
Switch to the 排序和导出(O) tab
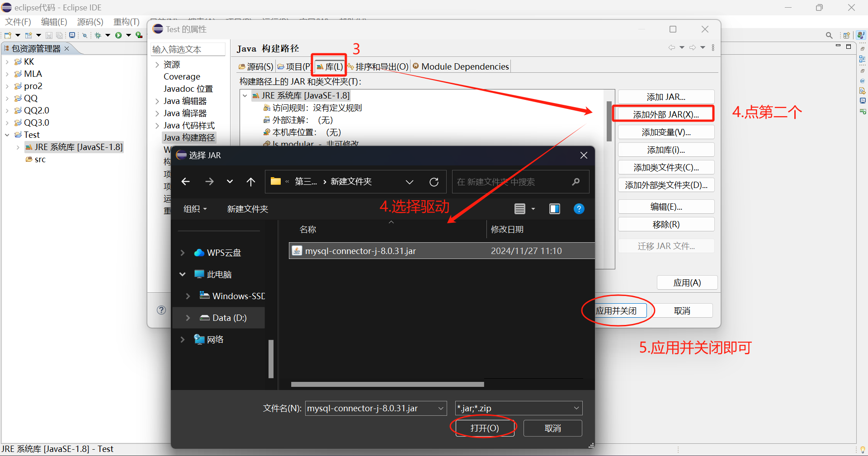378,66
